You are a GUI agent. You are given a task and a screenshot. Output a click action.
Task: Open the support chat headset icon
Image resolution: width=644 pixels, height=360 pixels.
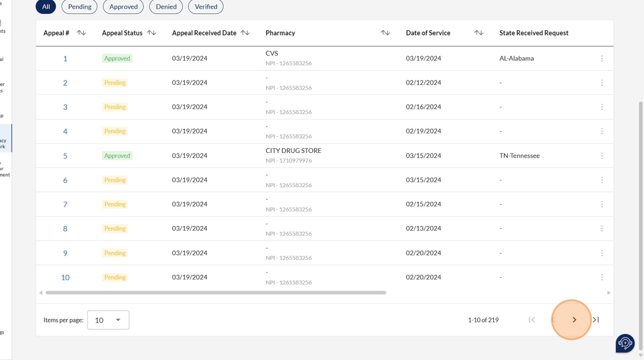[x=625, y=343]
